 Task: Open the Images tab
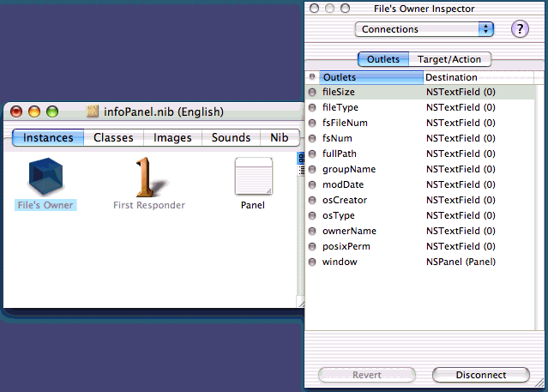coord(172,137)
